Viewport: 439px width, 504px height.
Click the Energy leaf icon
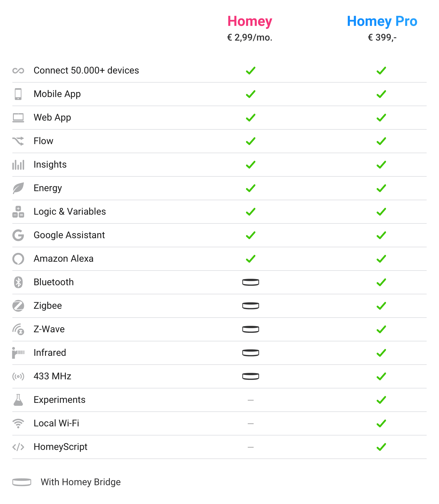18,188
